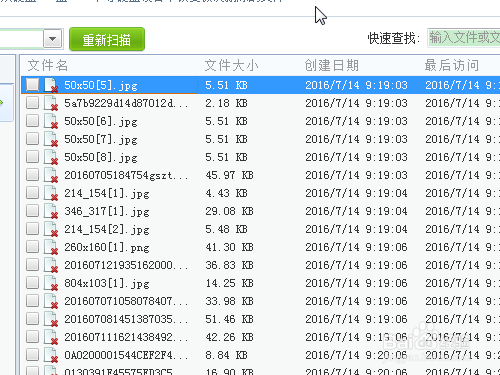Select file name 50x50[6].jpg
The height and width of the screenshot is (375, 500).
pyautogui.click(x=101, y=121)
